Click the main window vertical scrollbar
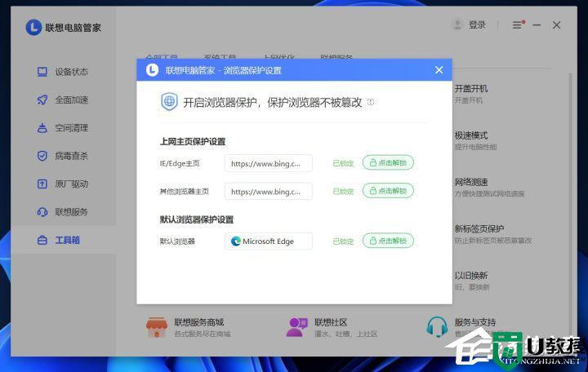Image resolution: width=588 pixels, height=372 pixels. (x=570, y=202)
